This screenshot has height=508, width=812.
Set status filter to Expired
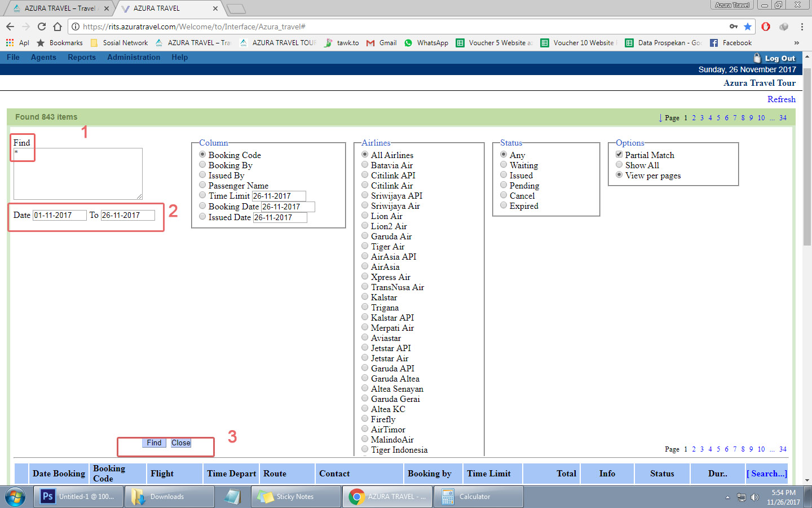504,205
